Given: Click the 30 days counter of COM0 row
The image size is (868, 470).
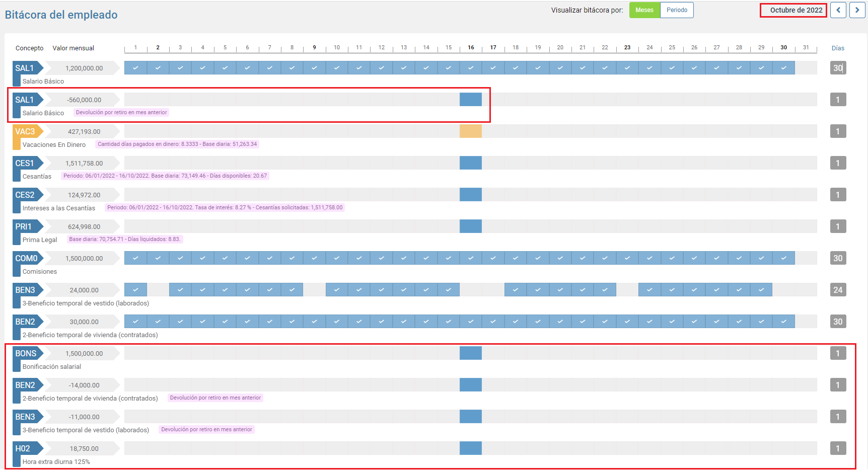Looking at the screenshot, I should [838, 258].
